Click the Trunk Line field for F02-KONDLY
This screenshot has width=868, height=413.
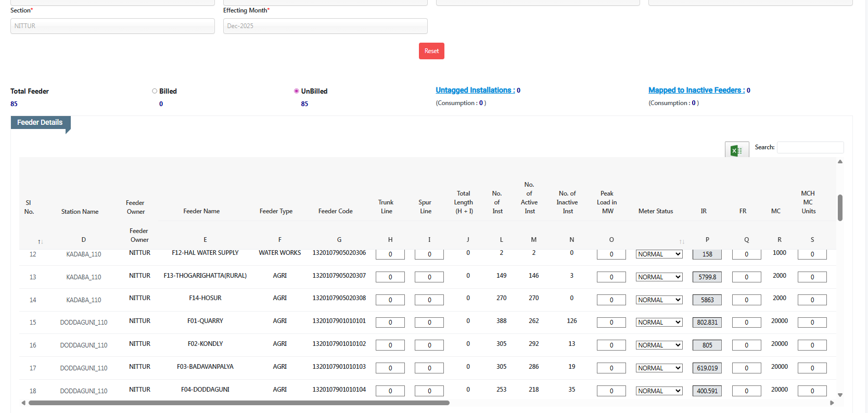[x=390, y=345]
